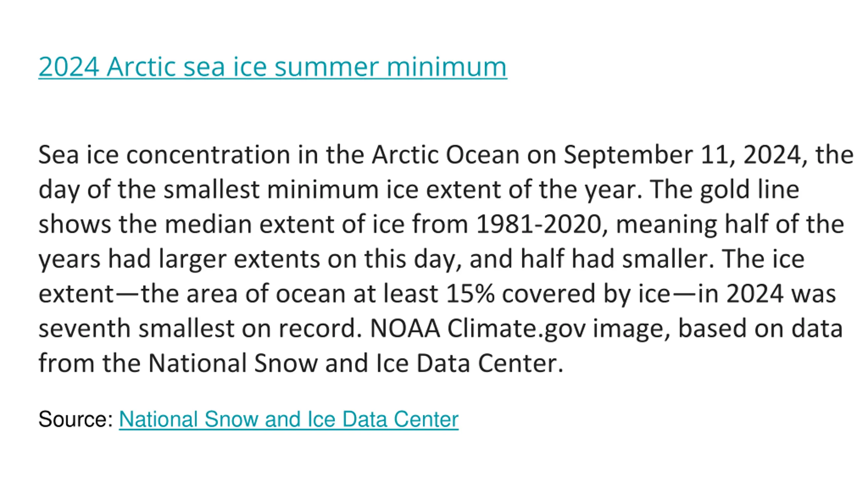The height and width of the screenshot is (488, 868).
Task: Click the word 'smallest' in the second line
Action: [x=212, y=189]
